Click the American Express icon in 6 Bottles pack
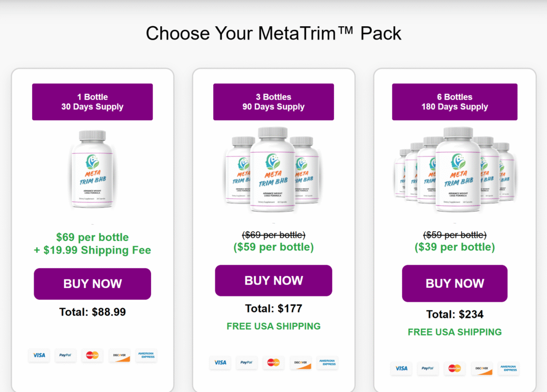 coord(509,369)
